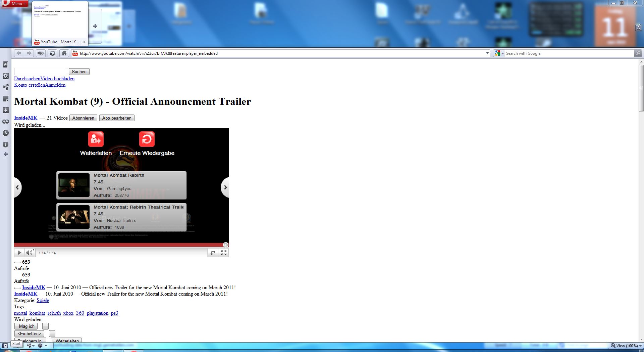Click the Fast Forward navigation button
644x352 pixels.
pos(41,53)
